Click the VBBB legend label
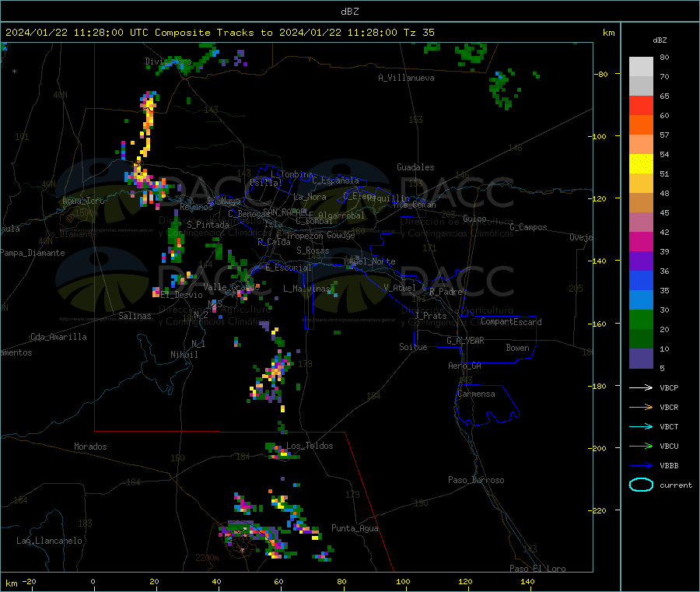Image resolution: width=700 pixels, height=592 pixels. (669, 466)
